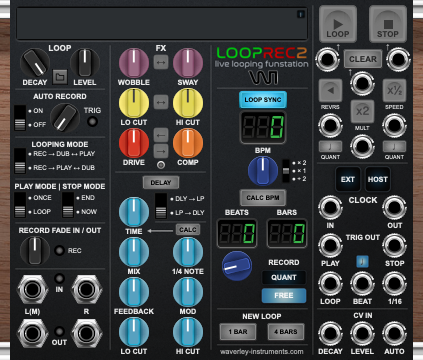
Task: Click the delay MIX knob
Action: (134, 252)
